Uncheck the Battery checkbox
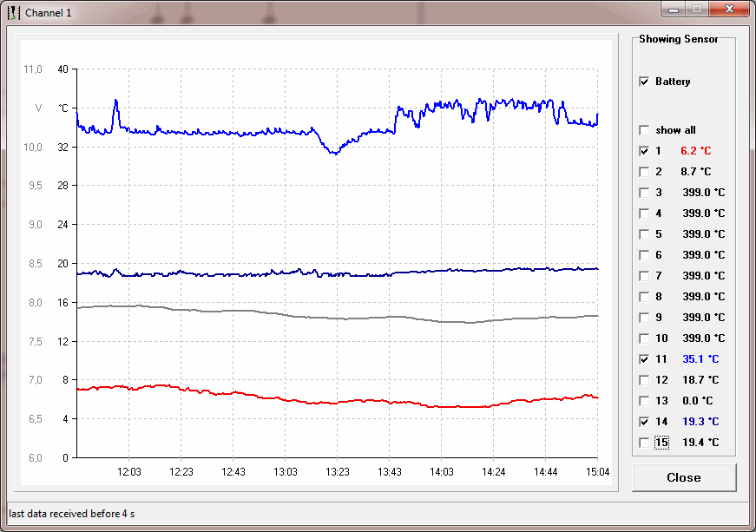Viewport: 756px width, 532px height. tap(644, 82)
